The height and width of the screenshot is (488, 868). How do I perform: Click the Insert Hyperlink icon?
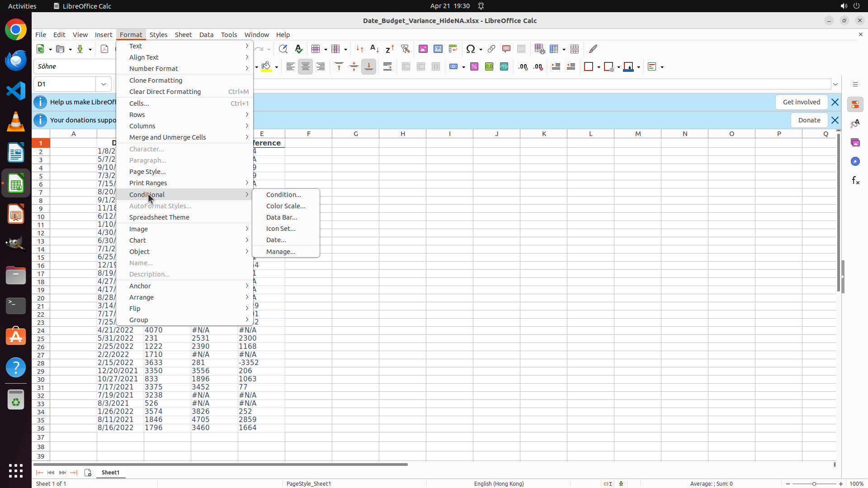pyautogui.click(x=491, y=49)
